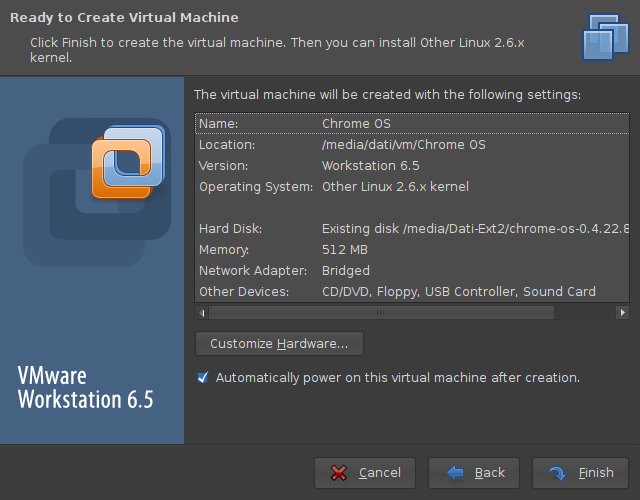Go Back to the previous step
The height and width of the screenshot is (500, 640).
(474, 473)
